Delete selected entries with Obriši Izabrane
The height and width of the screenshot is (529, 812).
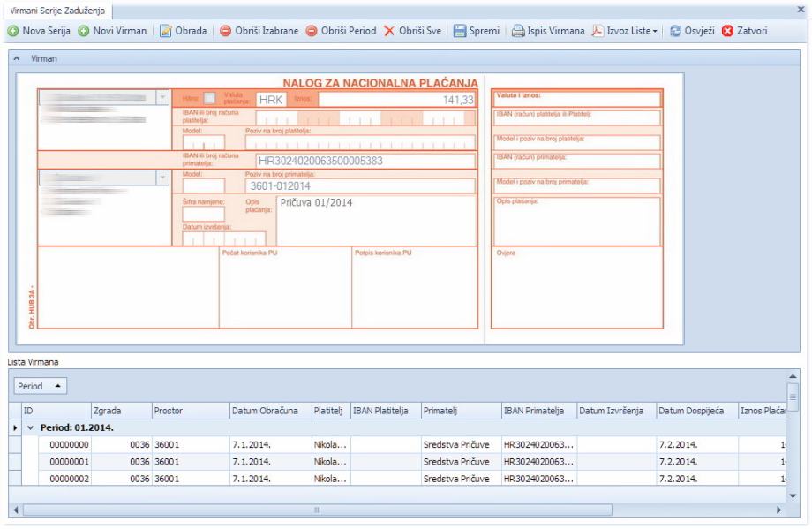point(259,31)
